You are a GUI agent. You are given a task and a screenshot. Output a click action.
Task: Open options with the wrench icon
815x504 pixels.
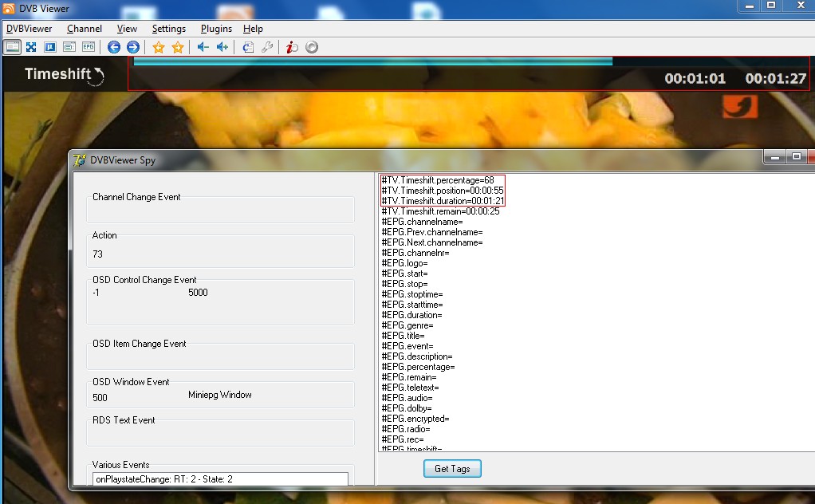click(x=267, y=47)
